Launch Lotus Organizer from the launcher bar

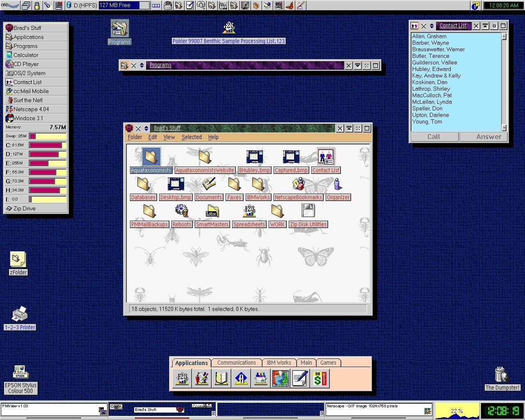click(221, 378)
